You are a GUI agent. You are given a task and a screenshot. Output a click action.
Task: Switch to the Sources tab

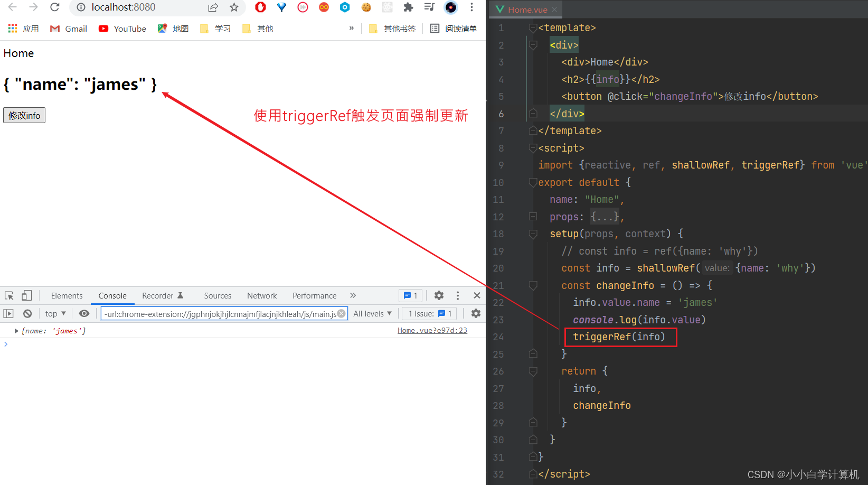pyautogui.click(x=218, y=296)
